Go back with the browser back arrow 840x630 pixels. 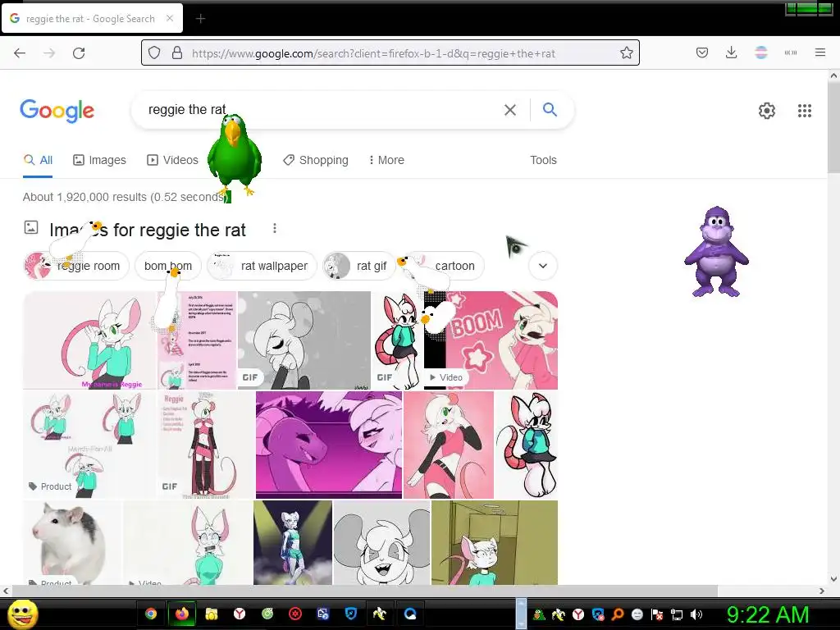point(20,53)
